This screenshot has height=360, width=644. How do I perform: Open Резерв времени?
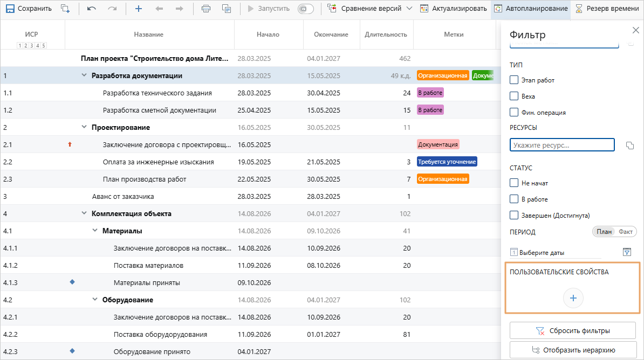tap(607, 8)
